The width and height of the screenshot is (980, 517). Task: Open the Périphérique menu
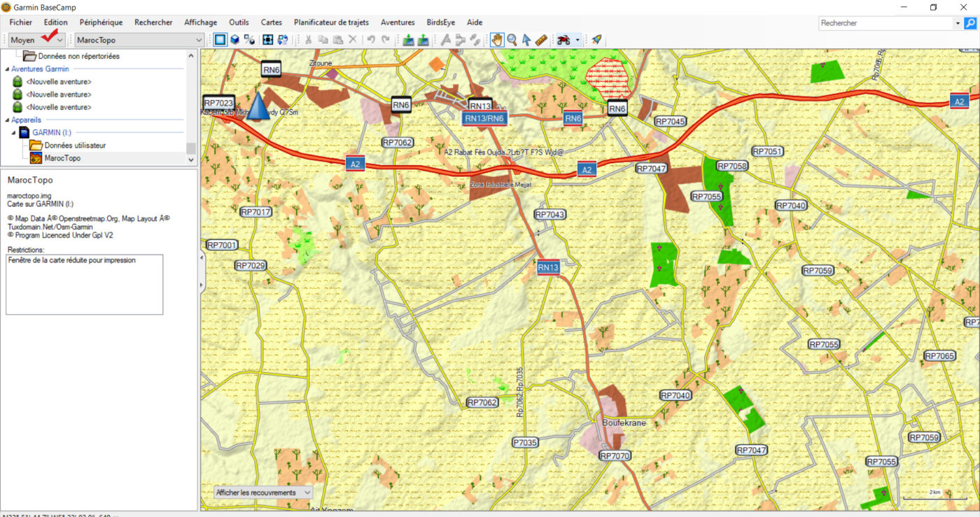pyautogui.click(x=101, y=22)
